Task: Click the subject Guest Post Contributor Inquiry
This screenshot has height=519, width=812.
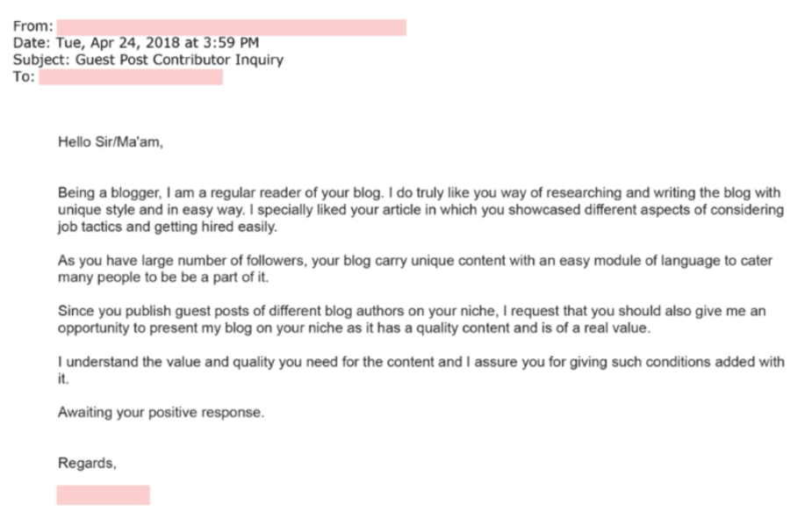Action: point(180,60)
